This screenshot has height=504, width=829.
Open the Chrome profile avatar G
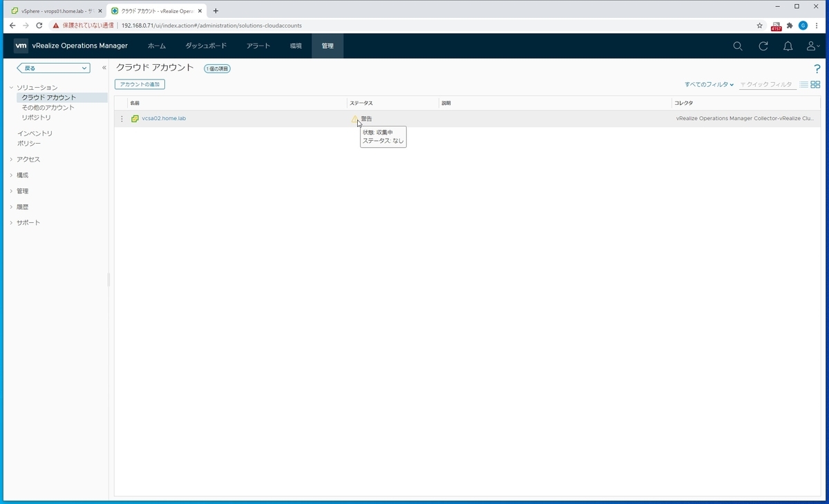click(803, 26)
